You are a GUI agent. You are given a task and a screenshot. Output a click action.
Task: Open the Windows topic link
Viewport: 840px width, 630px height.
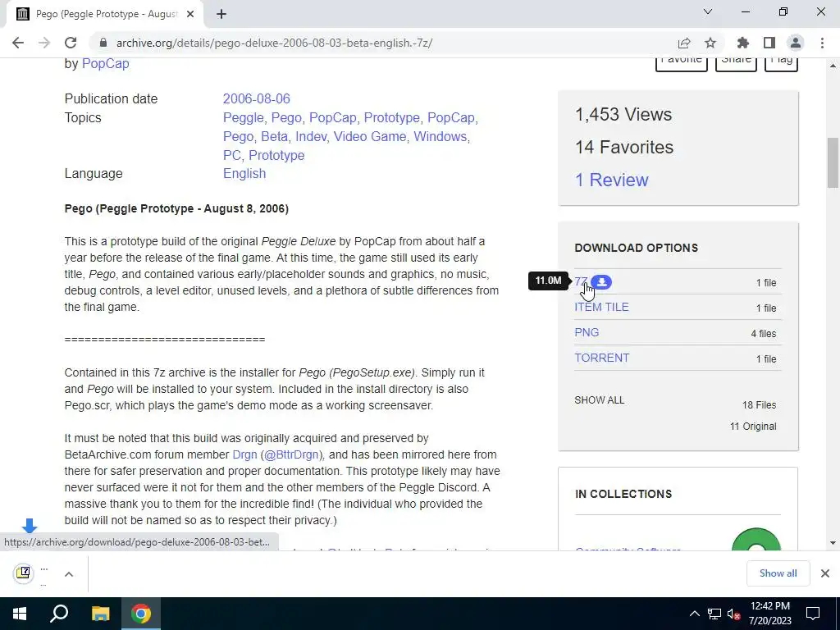440,136
